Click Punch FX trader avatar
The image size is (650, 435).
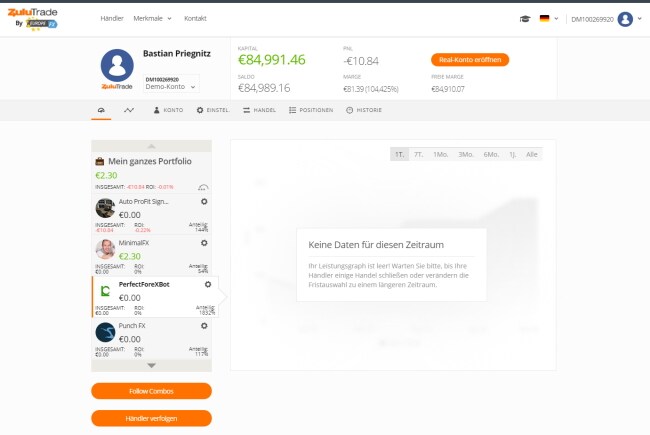[105, 332]
